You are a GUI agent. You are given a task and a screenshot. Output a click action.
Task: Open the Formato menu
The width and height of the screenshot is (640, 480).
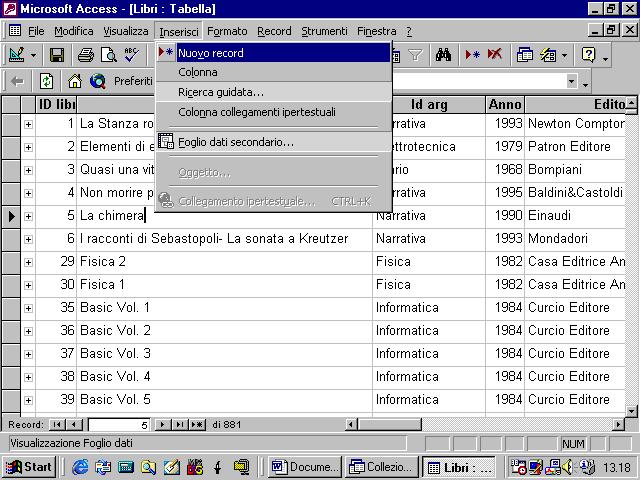(227, 31)
